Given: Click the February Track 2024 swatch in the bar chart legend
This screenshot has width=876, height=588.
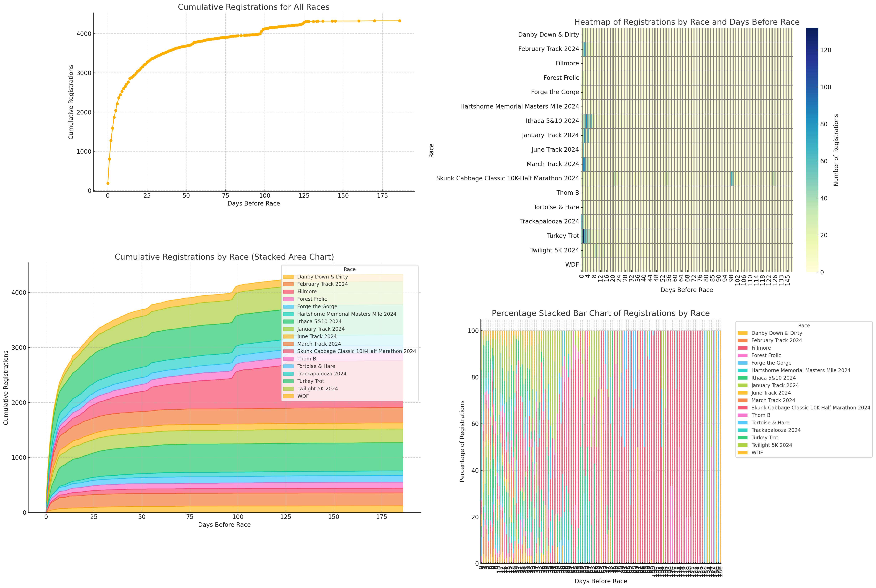Looking at the screenshot, I should coord(742,341).
